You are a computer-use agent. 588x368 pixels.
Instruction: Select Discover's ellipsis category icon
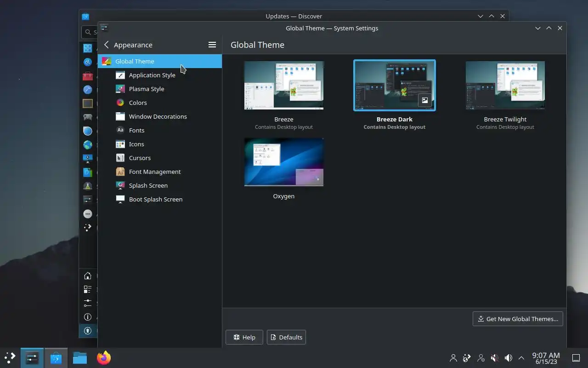point(88,214)
